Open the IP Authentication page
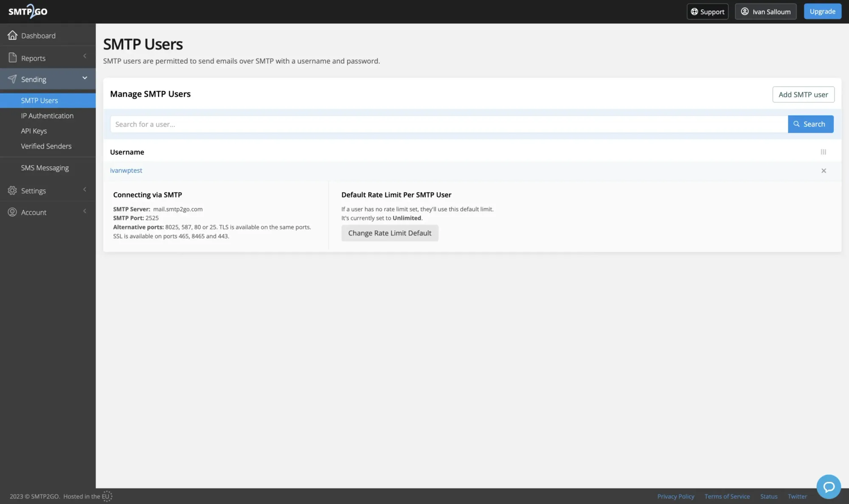The image size is (849, 504). point(47,115)
